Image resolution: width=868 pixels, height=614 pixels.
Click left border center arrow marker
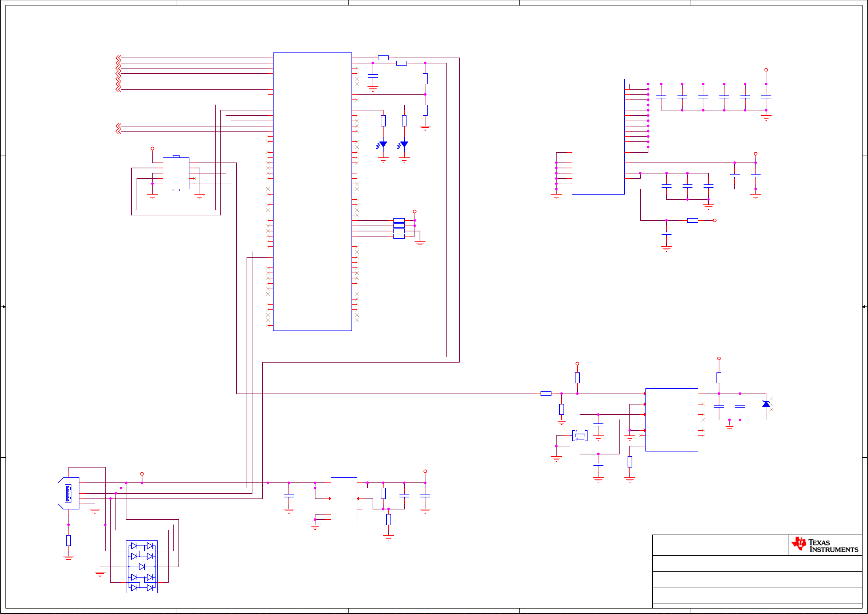(x=3, y=307)
